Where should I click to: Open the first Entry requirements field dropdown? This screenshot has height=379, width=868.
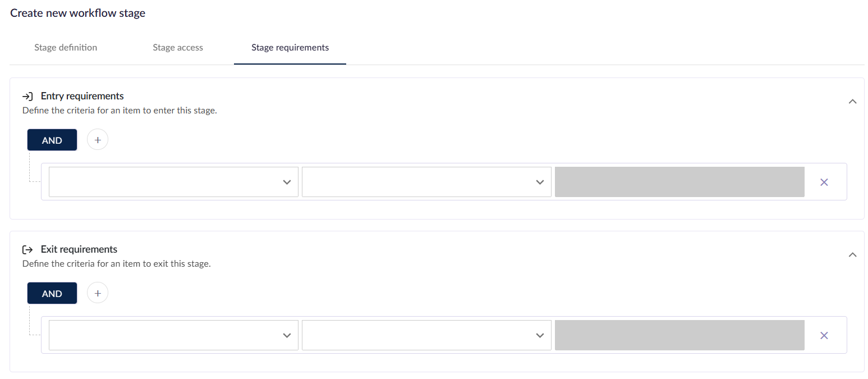173,181
